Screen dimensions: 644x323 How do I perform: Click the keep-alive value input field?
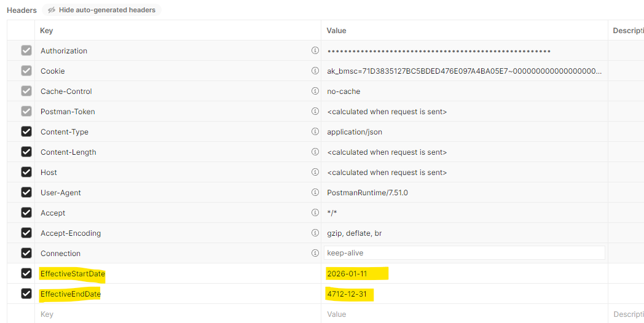coord(465,253)
